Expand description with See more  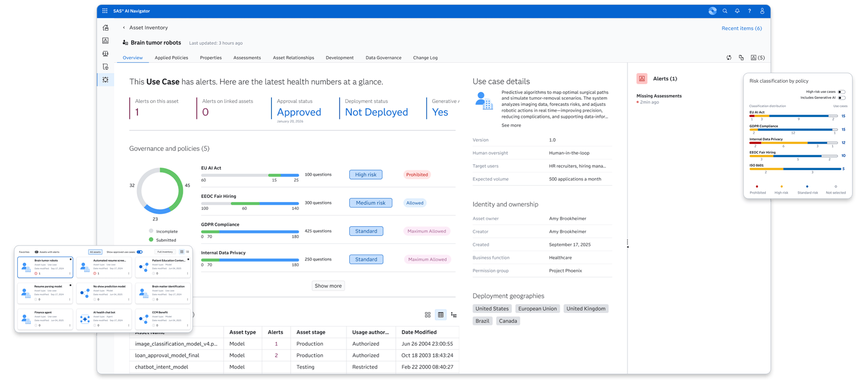(511, 125)
